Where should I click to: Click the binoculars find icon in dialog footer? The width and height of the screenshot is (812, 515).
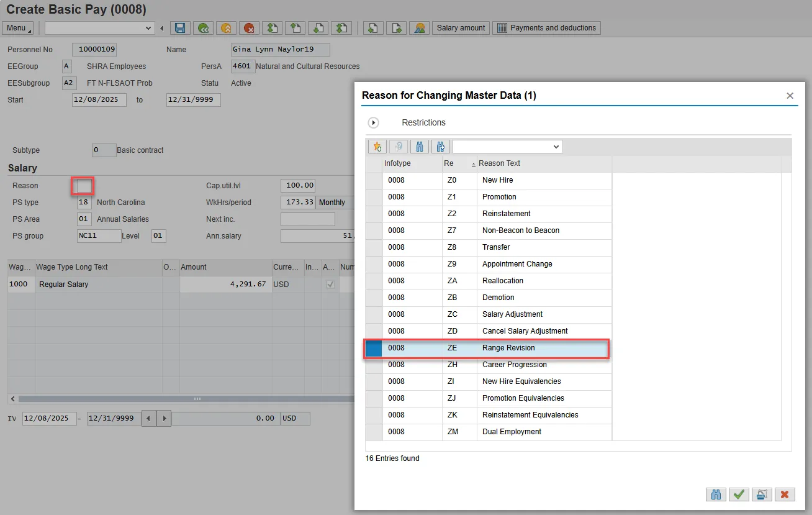click(x=716, y=494)
